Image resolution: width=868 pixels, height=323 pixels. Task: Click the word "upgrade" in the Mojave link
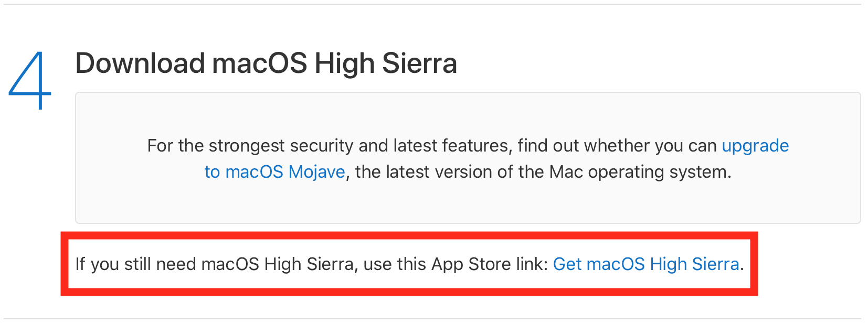tap(755, 145)
